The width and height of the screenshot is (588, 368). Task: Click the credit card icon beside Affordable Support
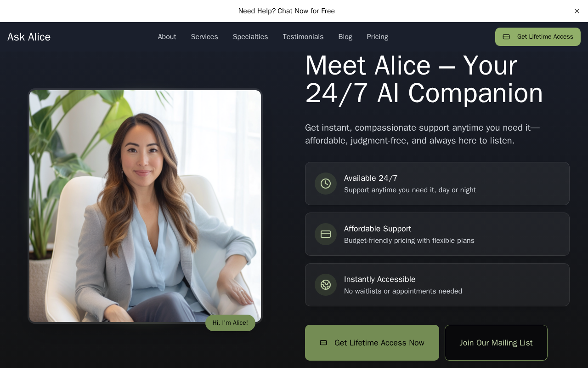point(326,234)
